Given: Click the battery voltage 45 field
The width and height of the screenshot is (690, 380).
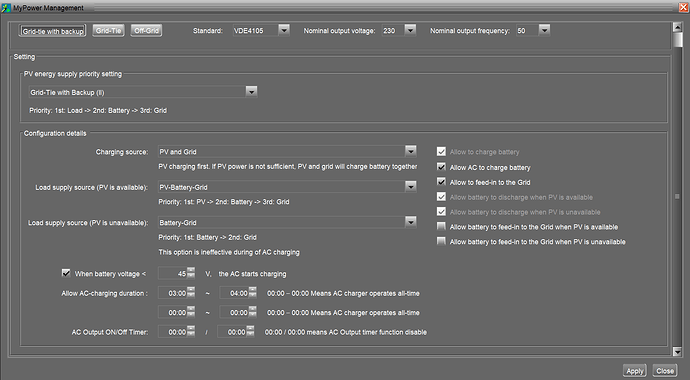Looking at the screenshot, I should (172, 274).
